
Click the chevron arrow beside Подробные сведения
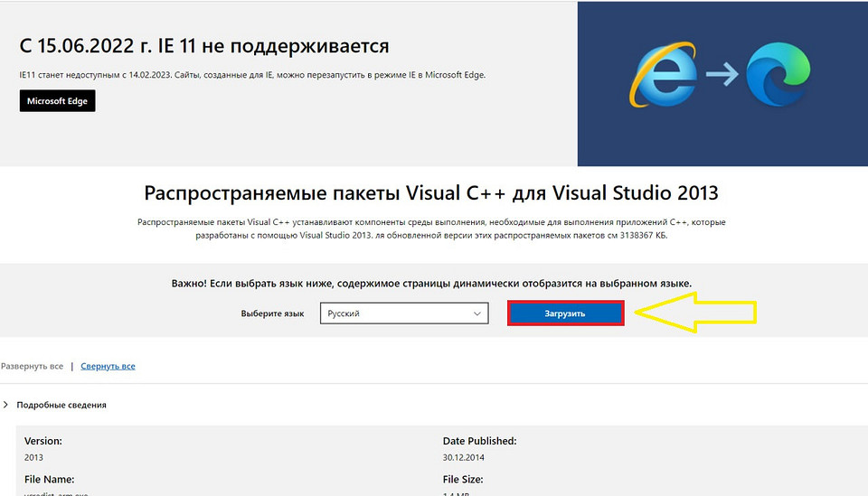coord(6,405)
